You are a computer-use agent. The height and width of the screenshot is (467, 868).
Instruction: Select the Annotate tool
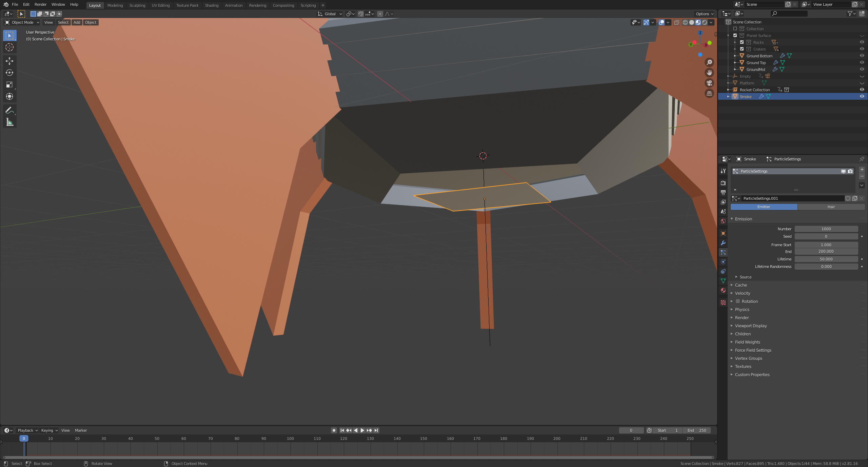coord(9,110)
